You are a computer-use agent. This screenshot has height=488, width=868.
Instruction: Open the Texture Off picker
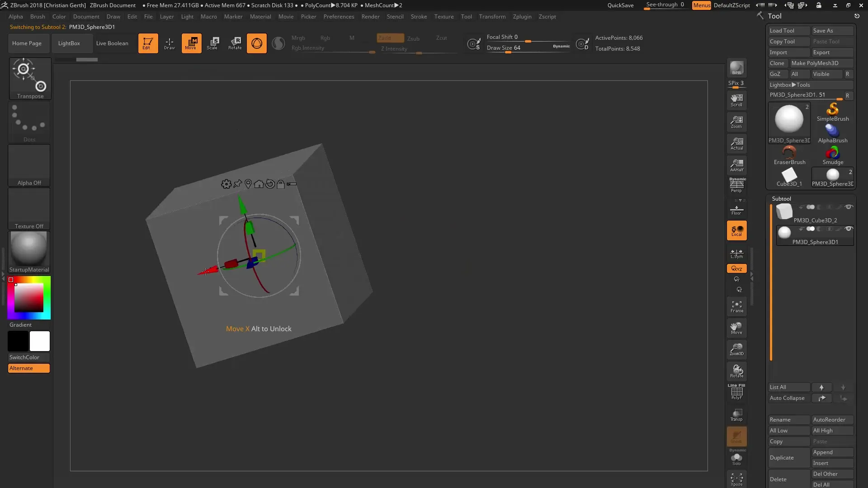point(29,209)
